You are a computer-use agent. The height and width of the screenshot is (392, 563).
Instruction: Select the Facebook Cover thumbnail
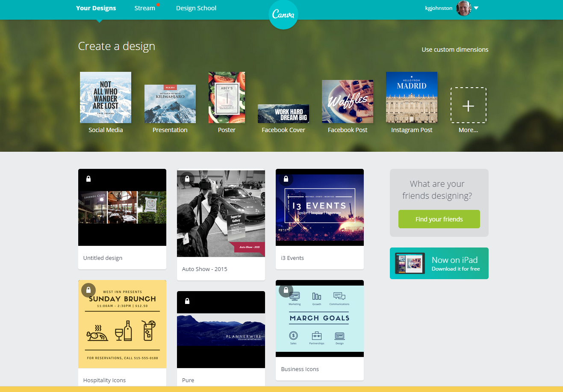[x=283, y=114]
